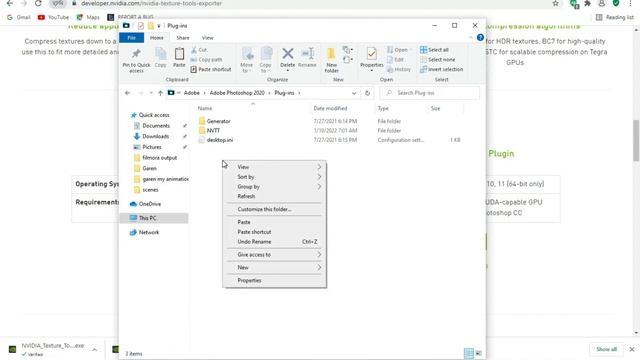Click Select all in ribbon
640x360 pixels.
434,50
